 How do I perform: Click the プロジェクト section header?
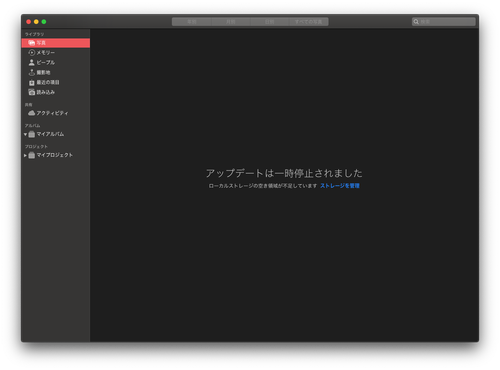click(x=36, y=147)
